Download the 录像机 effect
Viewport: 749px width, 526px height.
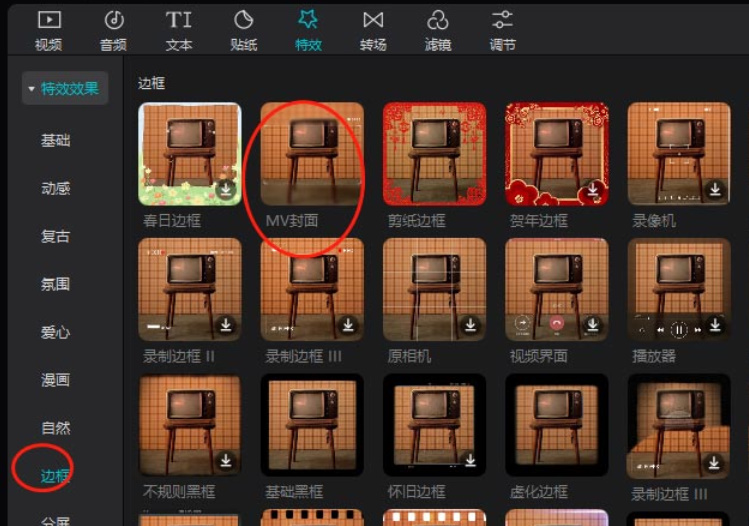[x=715, y=190]
